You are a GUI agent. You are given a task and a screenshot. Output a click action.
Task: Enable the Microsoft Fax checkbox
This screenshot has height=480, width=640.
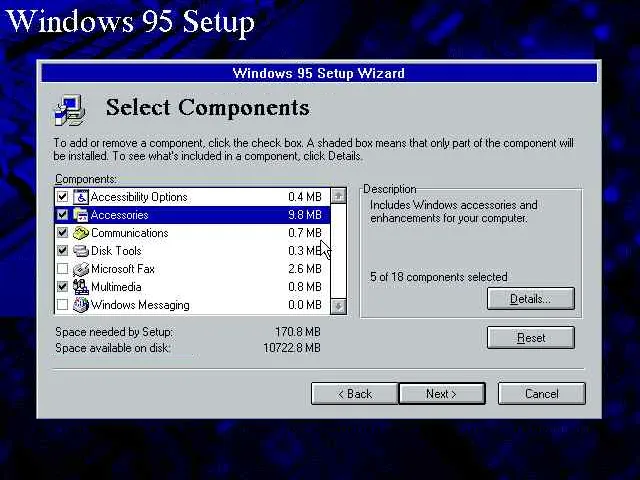coord(62,269)
